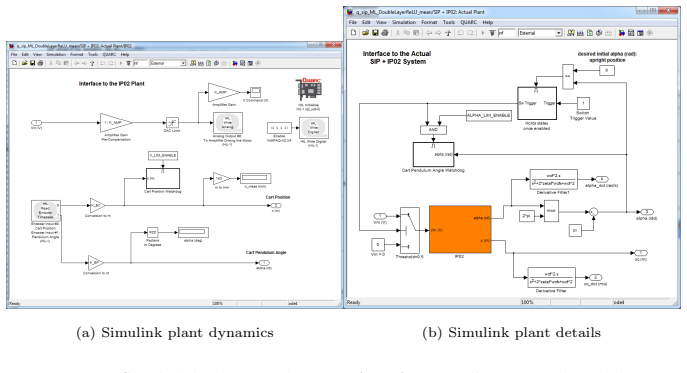Click Stop/connect target icon in Actual Plant window

pos(492,33)
